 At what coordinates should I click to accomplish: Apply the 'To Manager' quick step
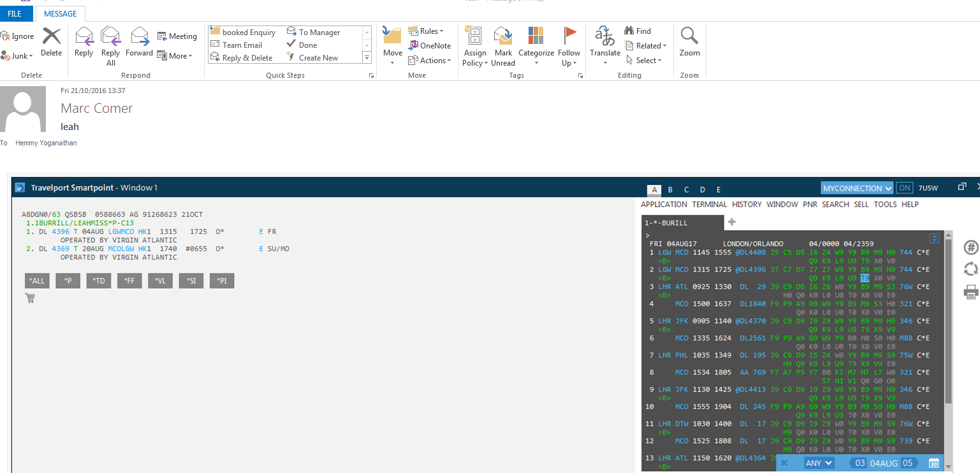coord(313,33)
